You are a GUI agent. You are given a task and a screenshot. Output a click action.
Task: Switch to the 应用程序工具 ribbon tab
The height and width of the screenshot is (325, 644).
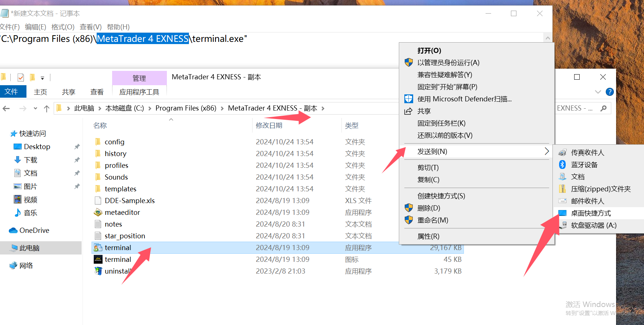click(x=139, y=92)
